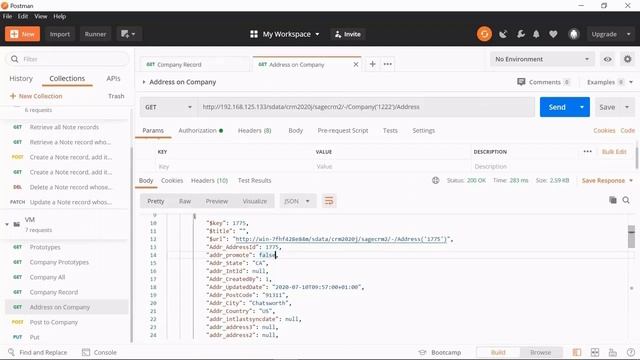Screen dimensions: 640x360
Task: Open the View menu
Action: point(40,16)
